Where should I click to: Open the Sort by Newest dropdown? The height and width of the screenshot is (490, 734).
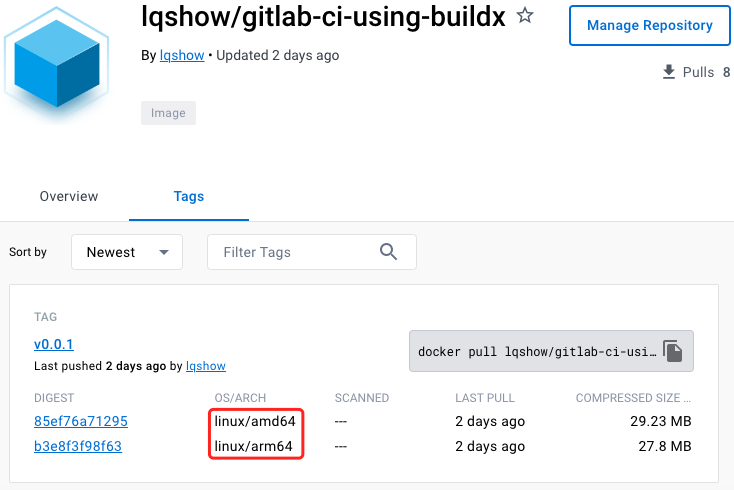click(127, 252)
